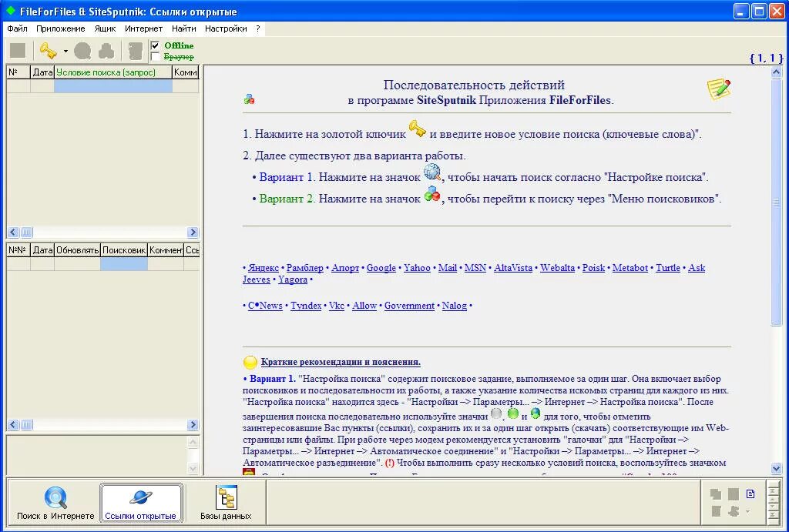789x532 pixels.
Task: Click the colored cubes icon in Вариант 2 line
Action: (432, 194)
